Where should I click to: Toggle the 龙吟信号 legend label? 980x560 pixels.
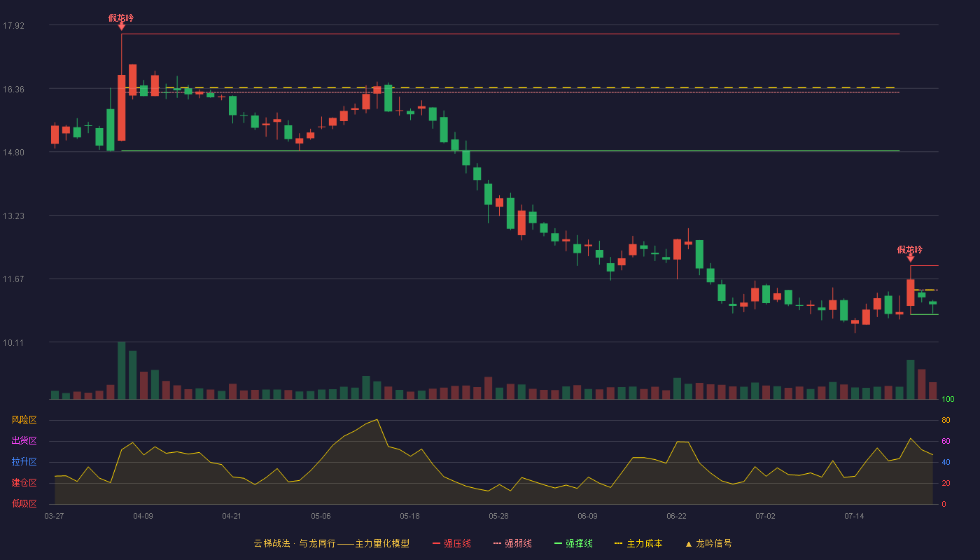[714, 543]
